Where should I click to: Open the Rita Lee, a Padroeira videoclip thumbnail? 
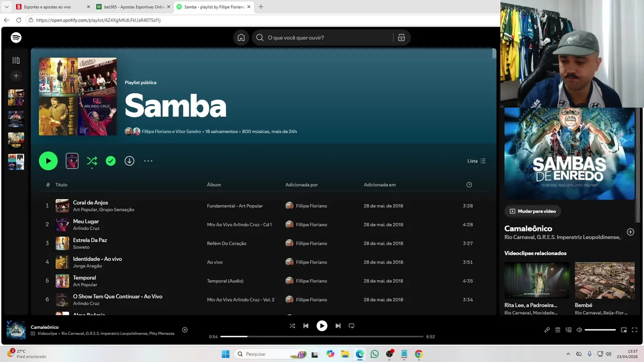tap(537, 281)
